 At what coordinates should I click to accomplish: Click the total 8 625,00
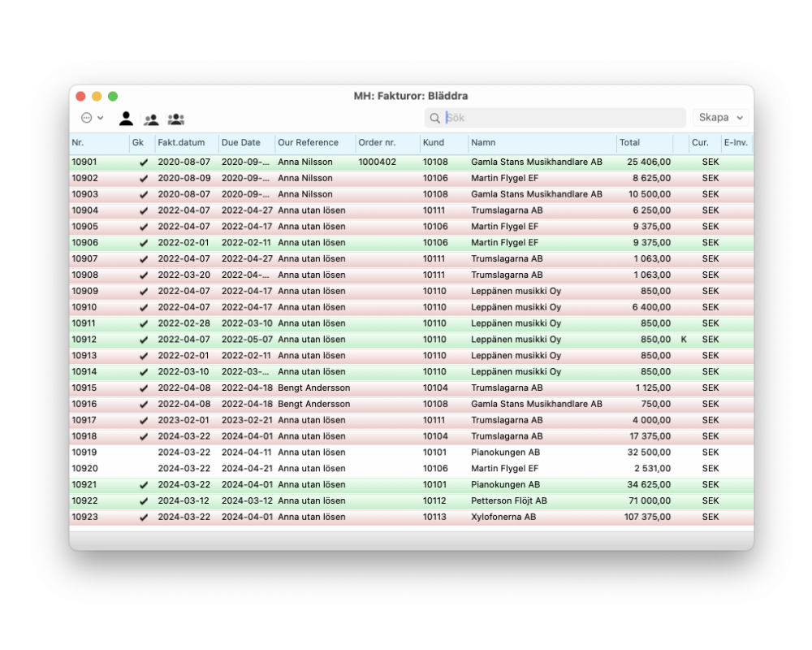tap(651, 178)
